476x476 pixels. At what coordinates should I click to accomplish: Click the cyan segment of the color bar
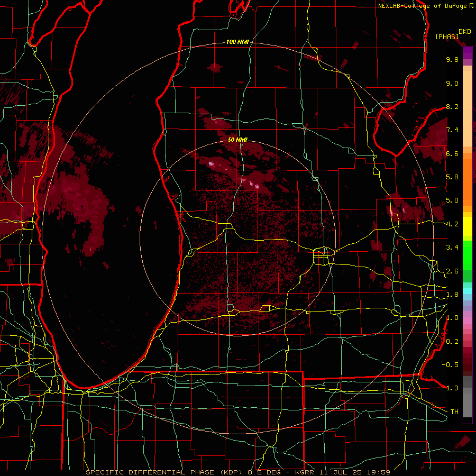[467, 290]
